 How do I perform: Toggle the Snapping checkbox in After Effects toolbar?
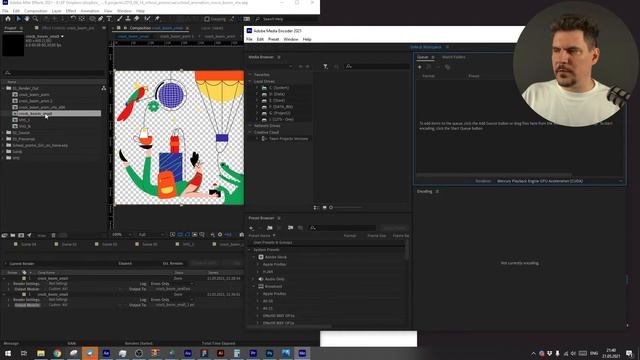pyautogui.click(x=207, y=19)
